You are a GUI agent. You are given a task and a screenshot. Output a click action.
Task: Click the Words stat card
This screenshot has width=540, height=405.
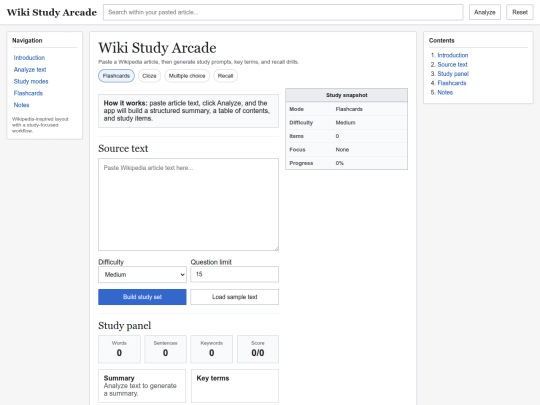119,349
